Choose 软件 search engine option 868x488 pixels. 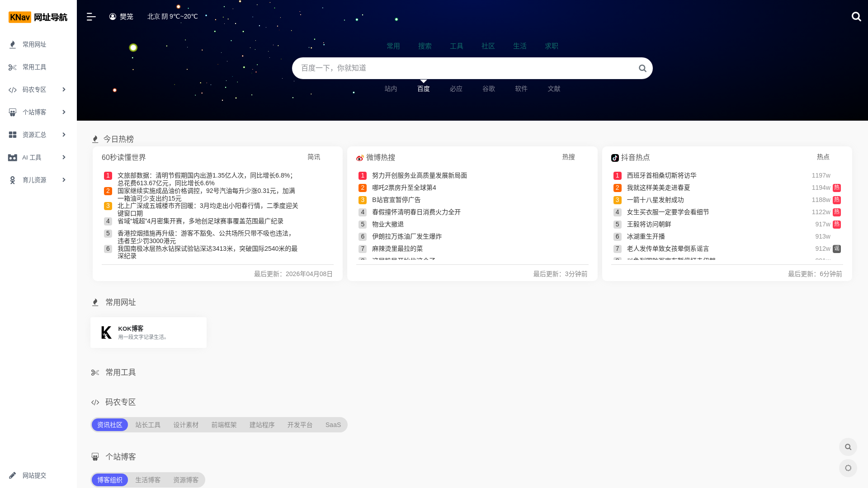[x=521, y=89]
